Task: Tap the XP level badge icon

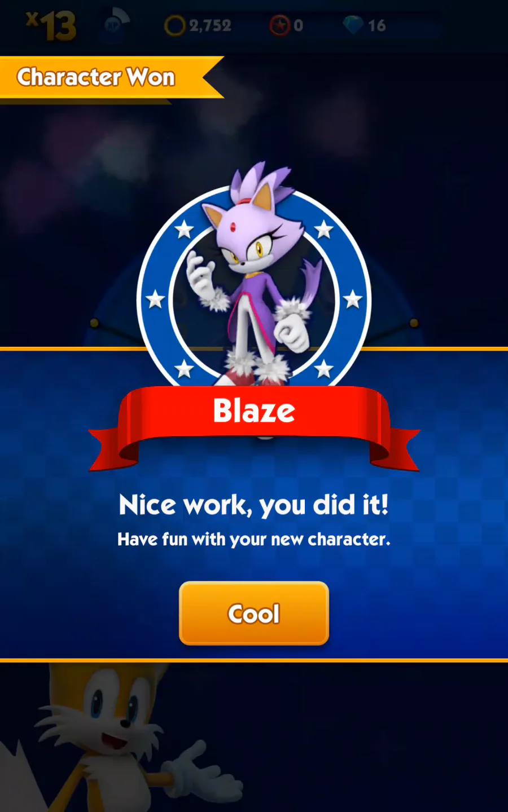Action: coord(117,26)
